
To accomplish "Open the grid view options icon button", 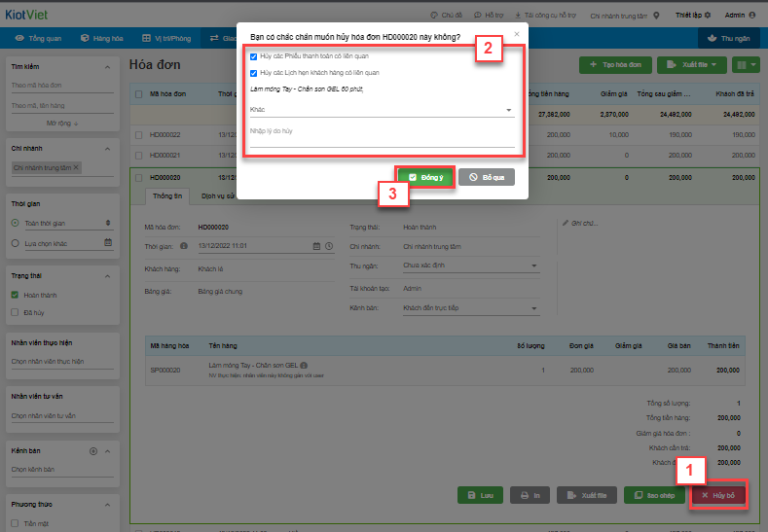I will (x=745, y=65).
